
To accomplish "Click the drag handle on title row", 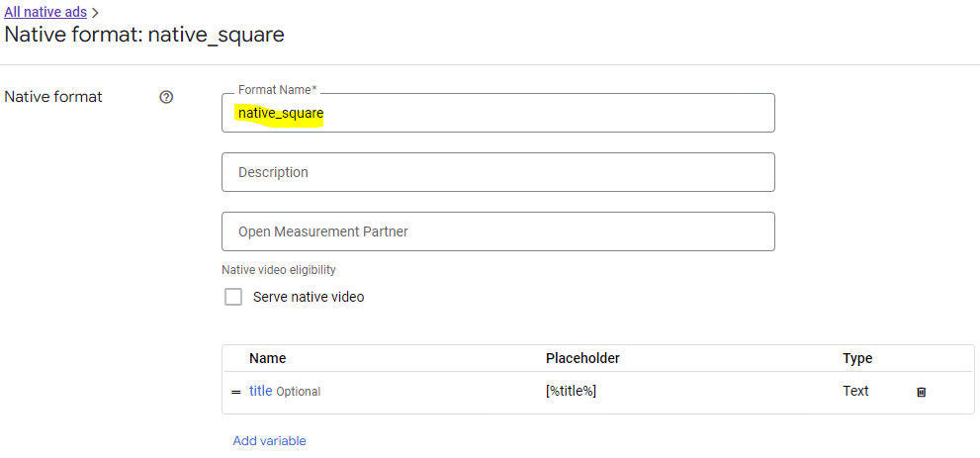I will point(236,392).
